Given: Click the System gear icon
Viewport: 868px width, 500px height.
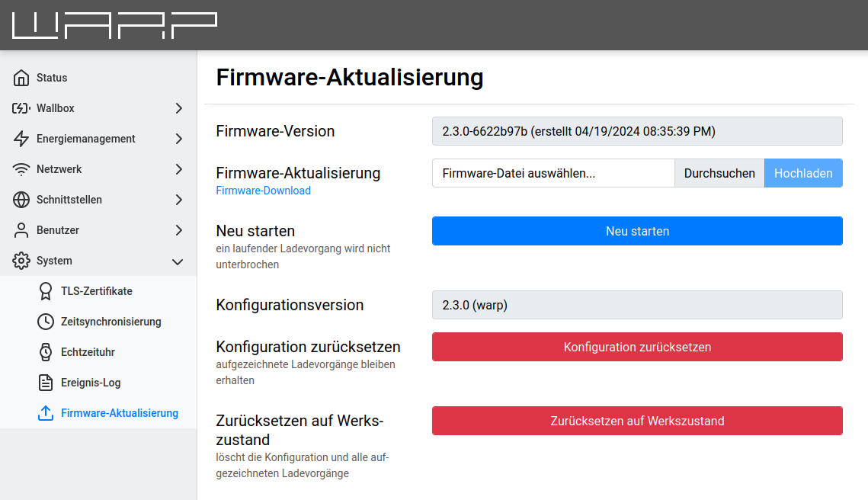Looking at the screenshot, I should 21,261.
